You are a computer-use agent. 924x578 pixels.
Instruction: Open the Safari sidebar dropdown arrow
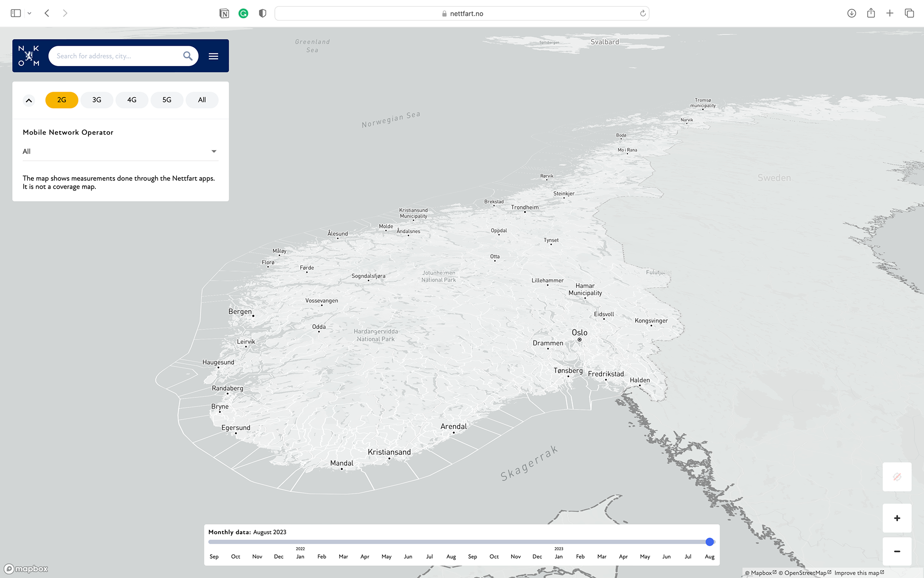pos(29,13)
